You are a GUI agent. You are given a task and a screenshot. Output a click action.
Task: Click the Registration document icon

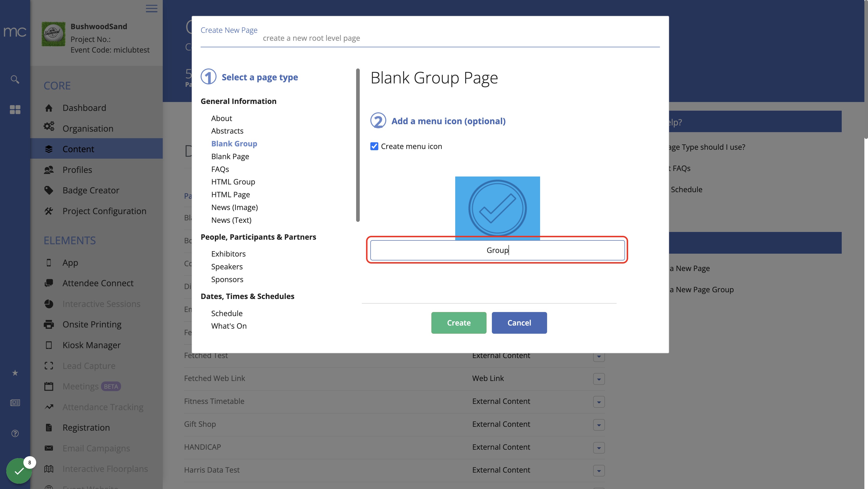pos(49,427)
